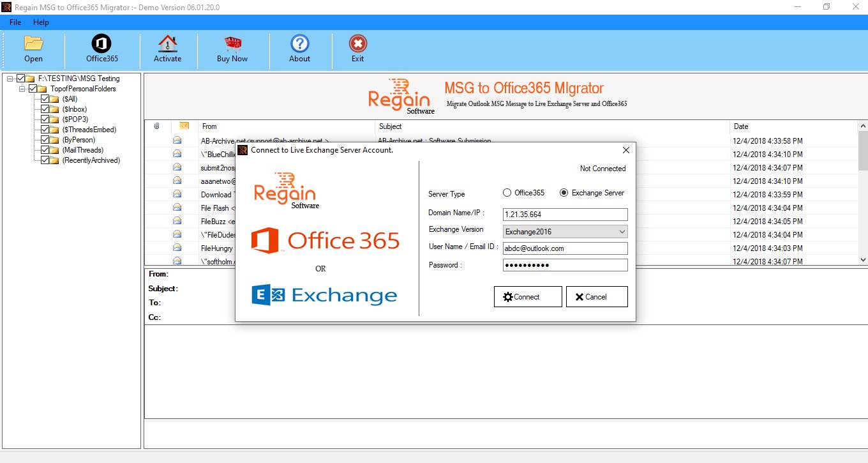Select the envelope icon of the BlueChillies row
This screenshot has width=868, height=463.
(x=177, y=154)
